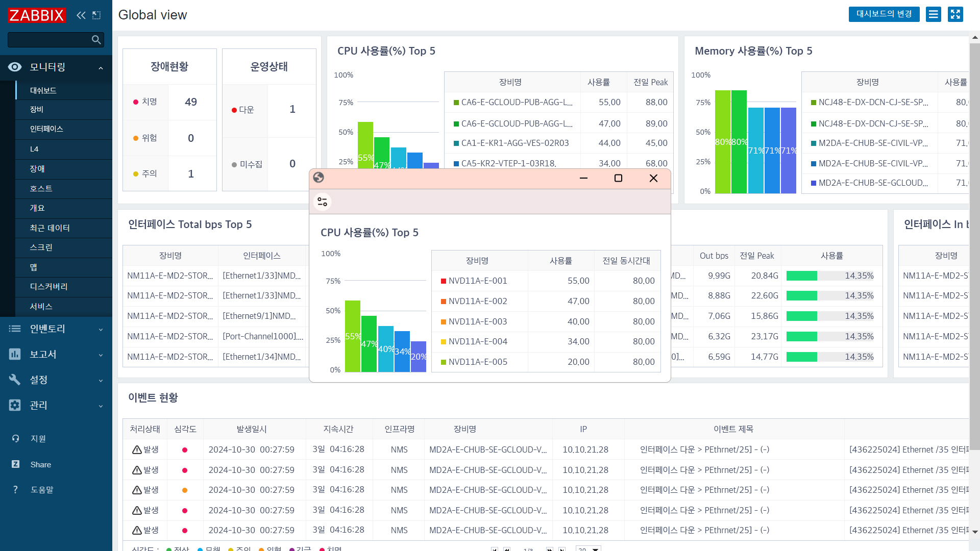980x551 pixels.
Task: Click the orange dot beside 위험
Action: pos(136,138)
